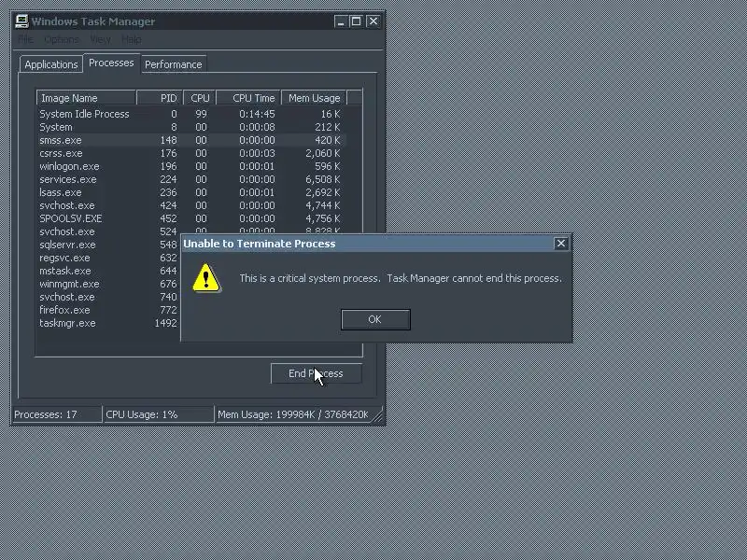This screenshot has width=747, height=560.
Task: Select the winmgmt.exe process
Action: 108,284
